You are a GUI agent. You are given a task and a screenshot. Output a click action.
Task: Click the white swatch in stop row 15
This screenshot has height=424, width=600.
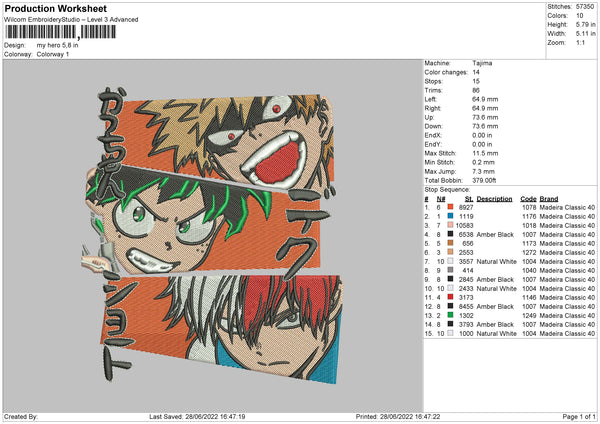pos(450,333)
